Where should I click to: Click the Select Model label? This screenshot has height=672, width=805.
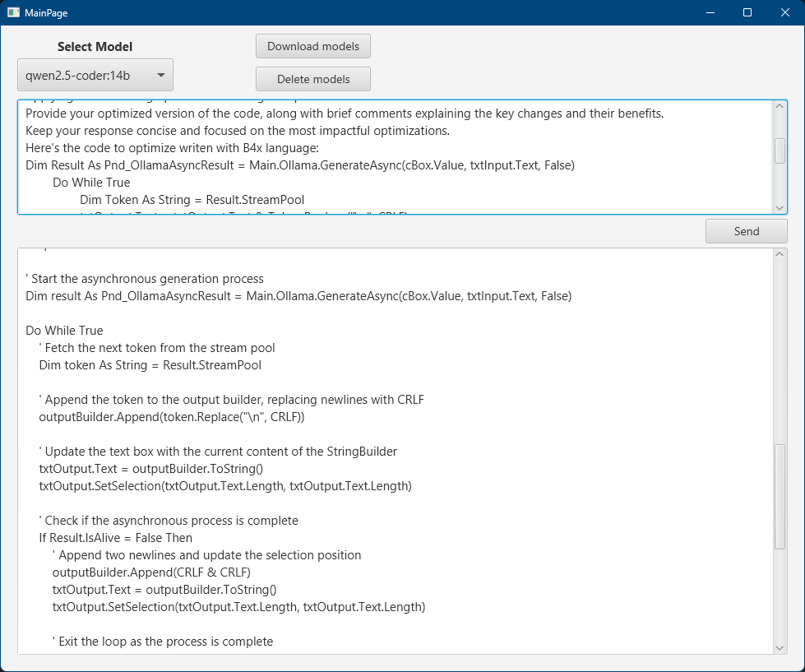(x=95, y=47)
